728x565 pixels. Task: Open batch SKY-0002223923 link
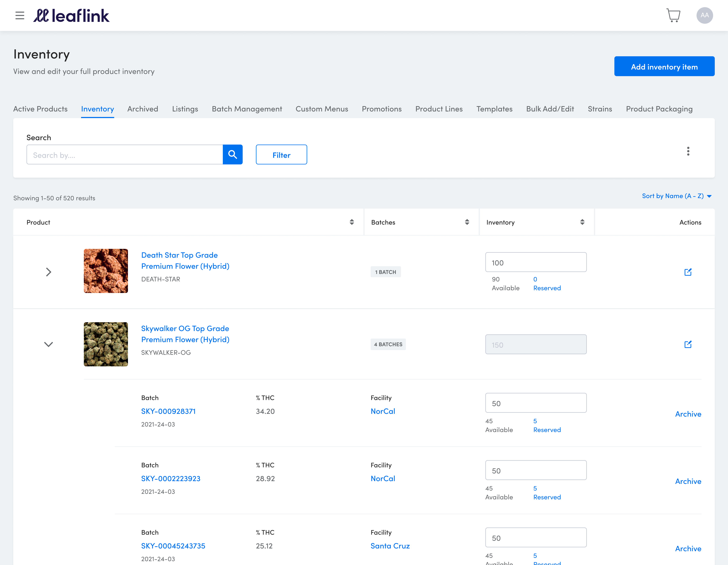point(171,479)
